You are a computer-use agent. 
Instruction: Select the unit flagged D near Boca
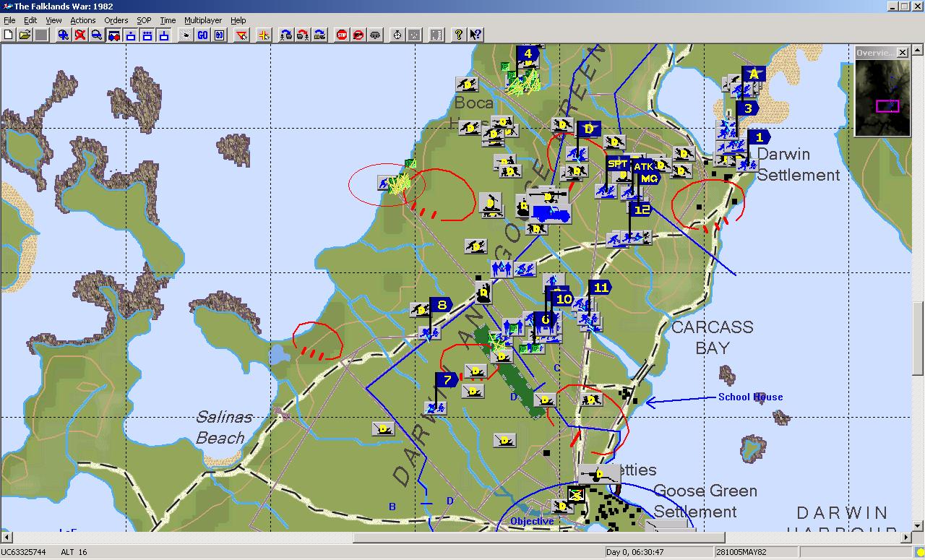click(x=588, y=129)
